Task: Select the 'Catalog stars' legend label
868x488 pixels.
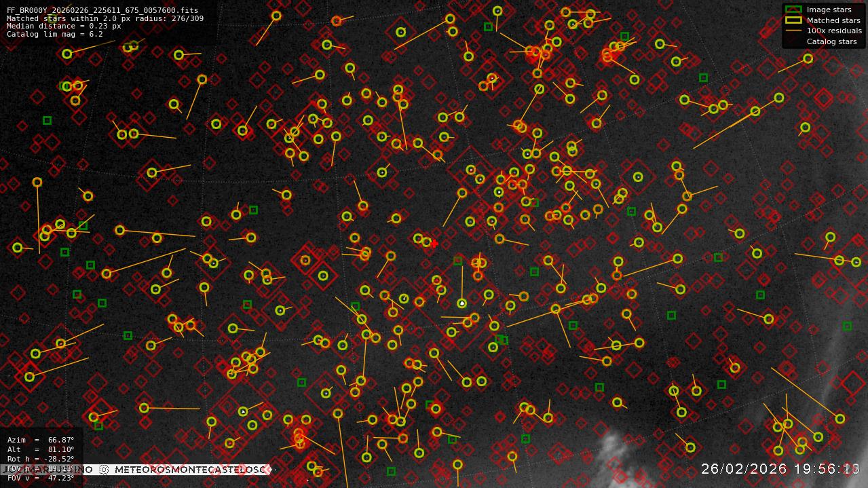Action: (831, 41)
